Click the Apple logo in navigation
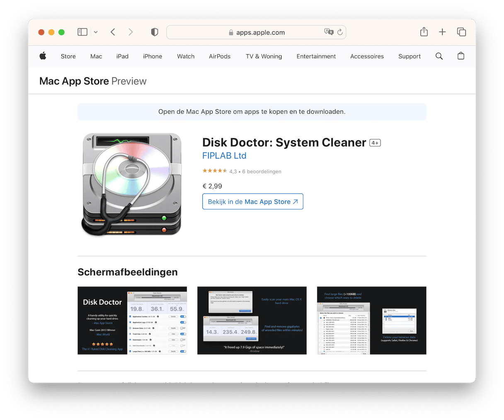Image resolution: width=504 pixels, height=420 pixels. pyautogui.click(x=43, y=56)
